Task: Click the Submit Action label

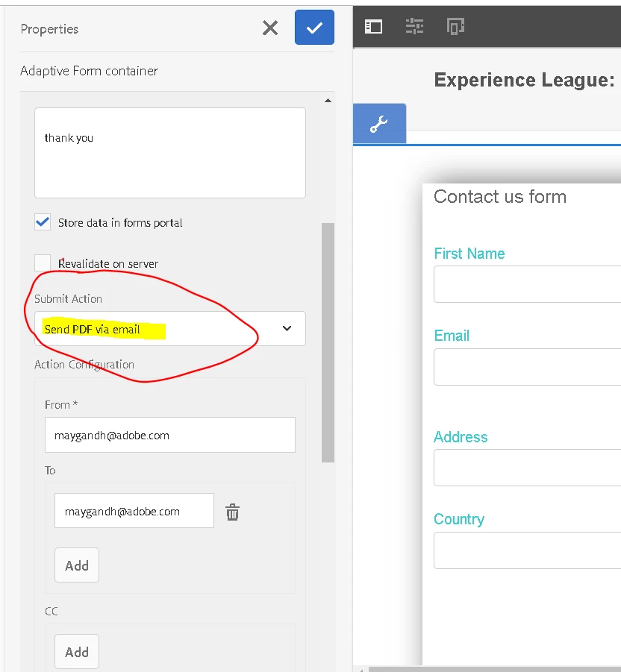Action: [68, 299]
